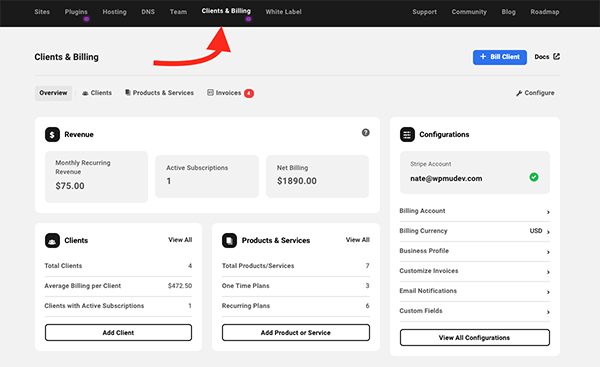600x367 pixels.
Task: Click the Invoices badge showing 4
Action: click(249, 93)
